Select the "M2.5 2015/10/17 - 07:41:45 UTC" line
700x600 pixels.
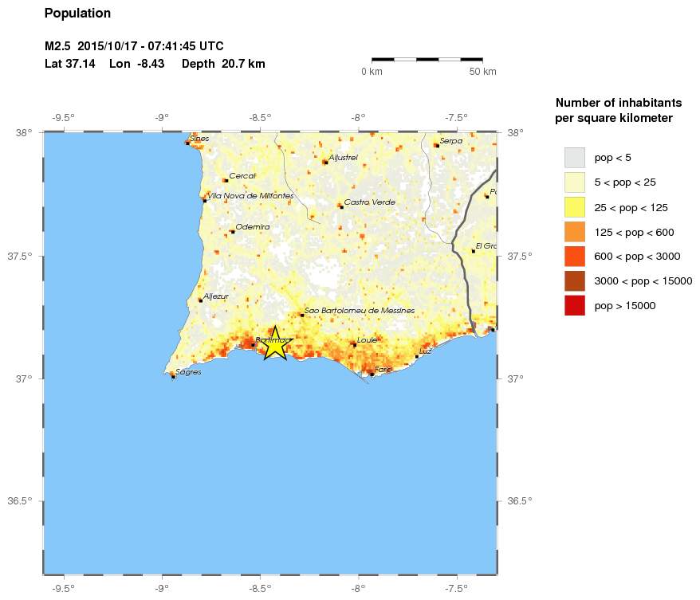134,46
